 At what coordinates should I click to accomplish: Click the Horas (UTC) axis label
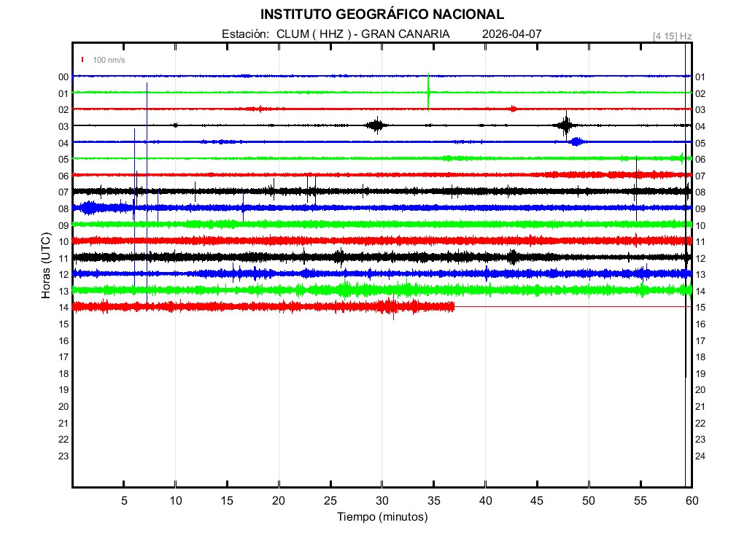(x=46, y=267)
